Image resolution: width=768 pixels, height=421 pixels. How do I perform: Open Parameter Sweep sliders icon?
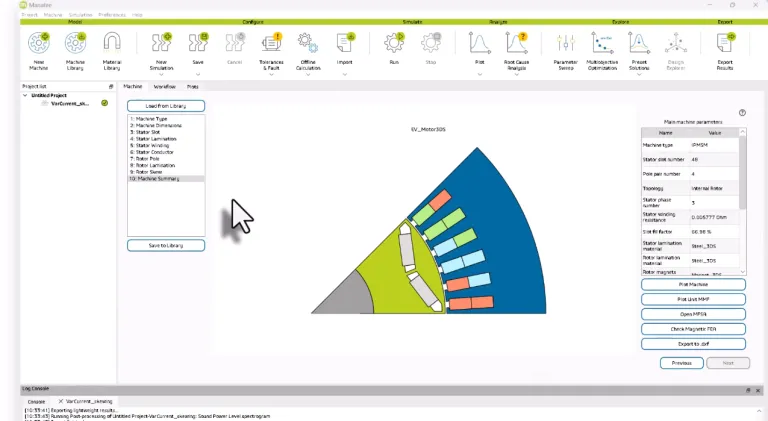tap(566, 43)
